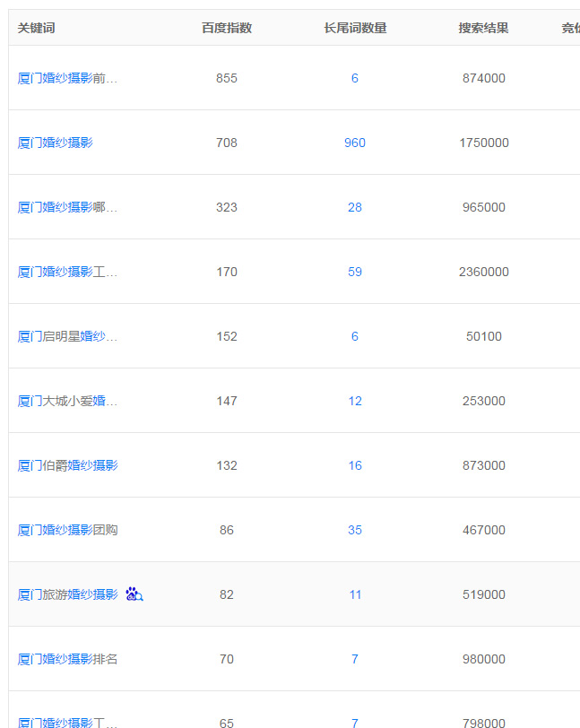Select the search result count 467000
Image resolution: width=580 pixels, height=728 pixels.
point(484,530)
